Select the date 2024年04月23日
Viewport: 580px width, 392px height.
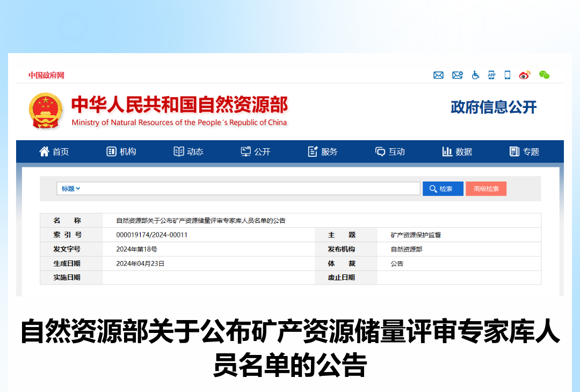pyautogui.click(x=140, y=264)
